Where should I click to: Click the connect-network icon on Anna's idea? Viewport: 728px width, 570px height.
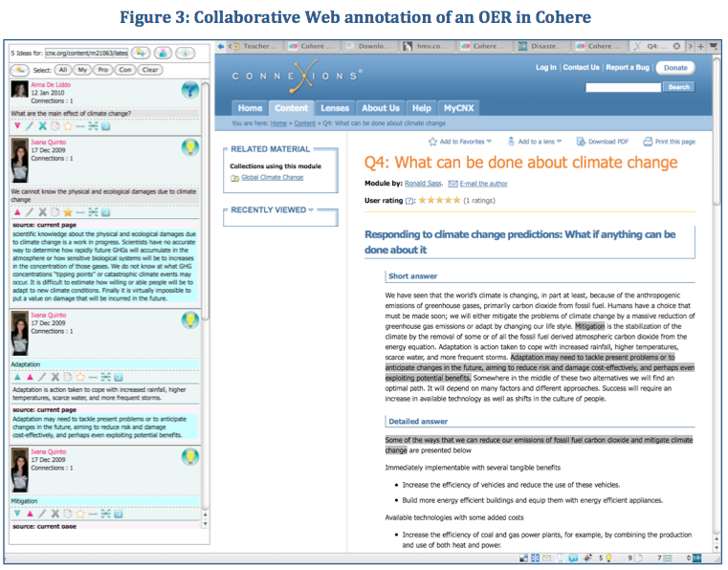[x=93, y=126]
